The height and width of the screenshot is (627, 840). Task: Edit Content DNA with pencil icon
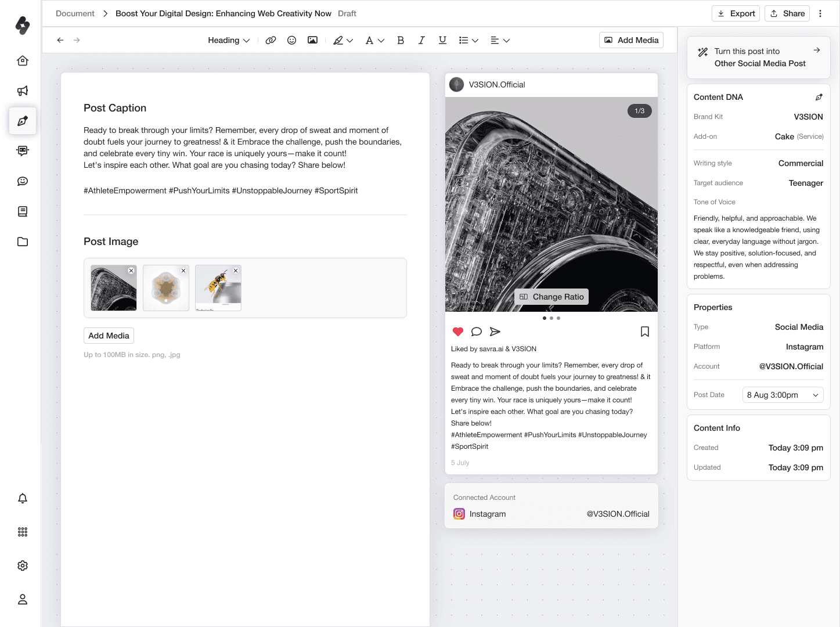coord(819,97)
